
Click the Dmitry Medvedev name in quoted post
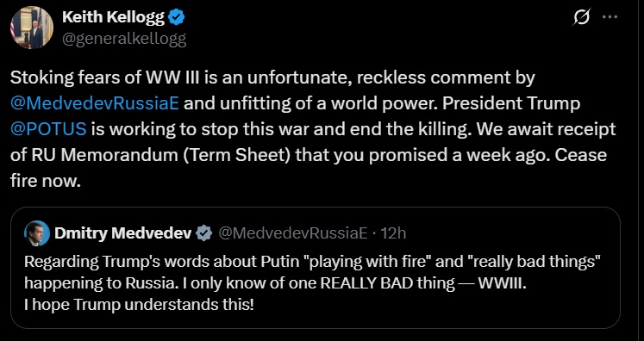[123, 233]
